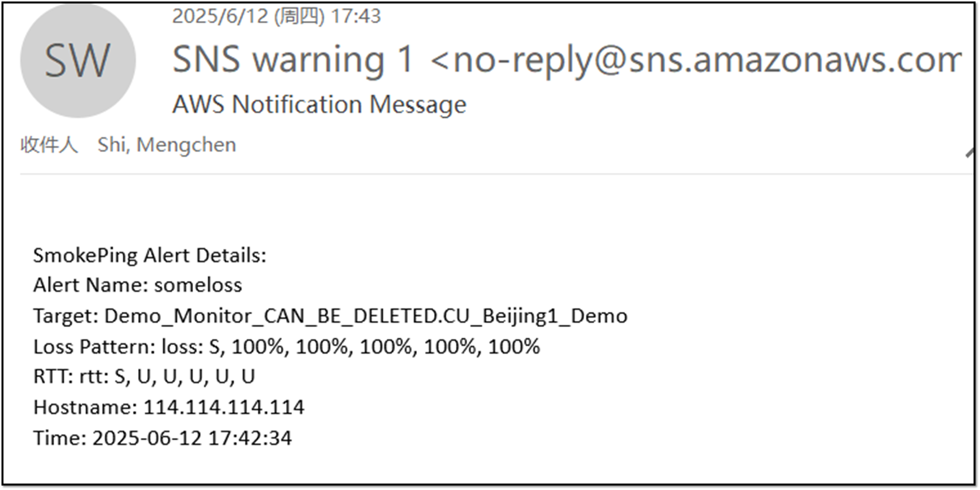Click the no-reply@sns.amazonaws.com sender address

695,60
